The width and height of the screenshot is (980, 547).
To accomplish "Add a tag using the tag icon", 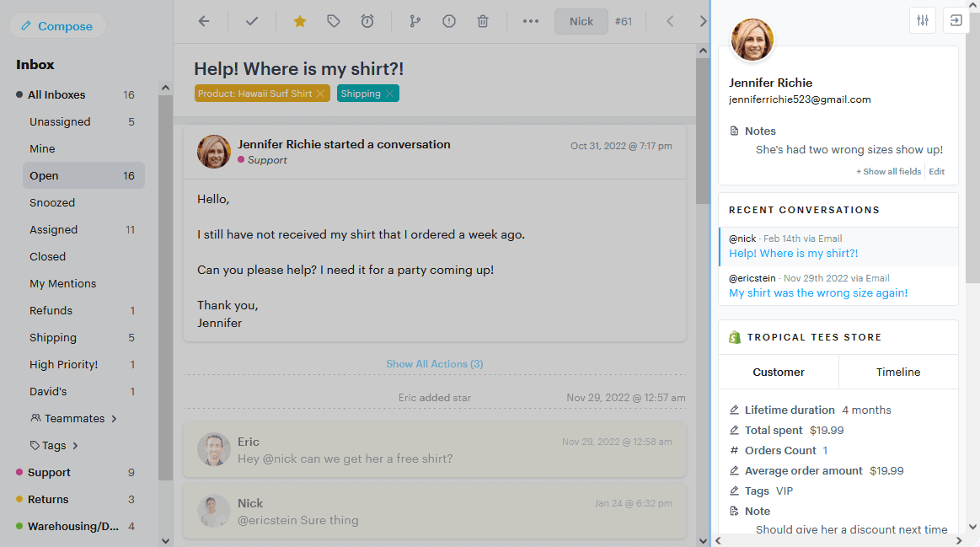I will pyautogui.click(x=333, y=21).
